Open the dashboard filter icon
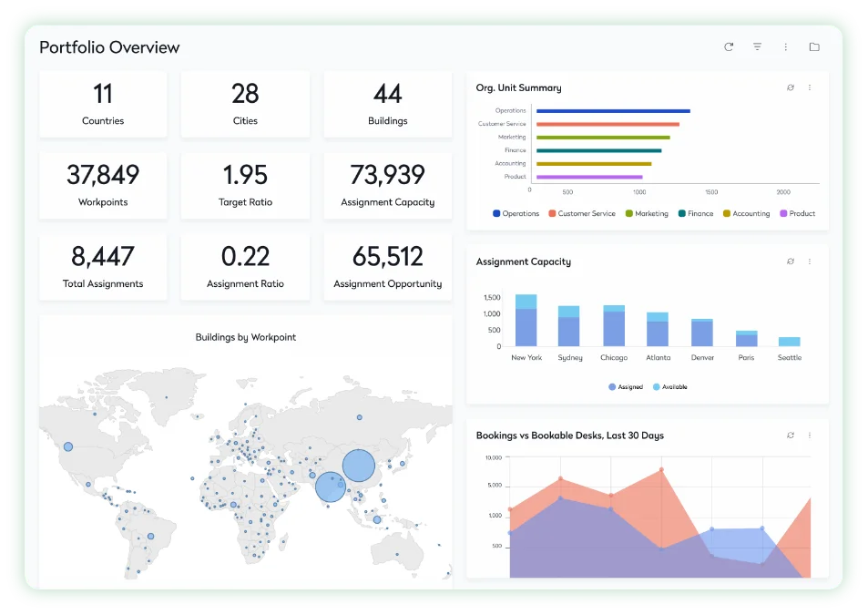Viewport: 868px width, 615px height. (757, 47)
